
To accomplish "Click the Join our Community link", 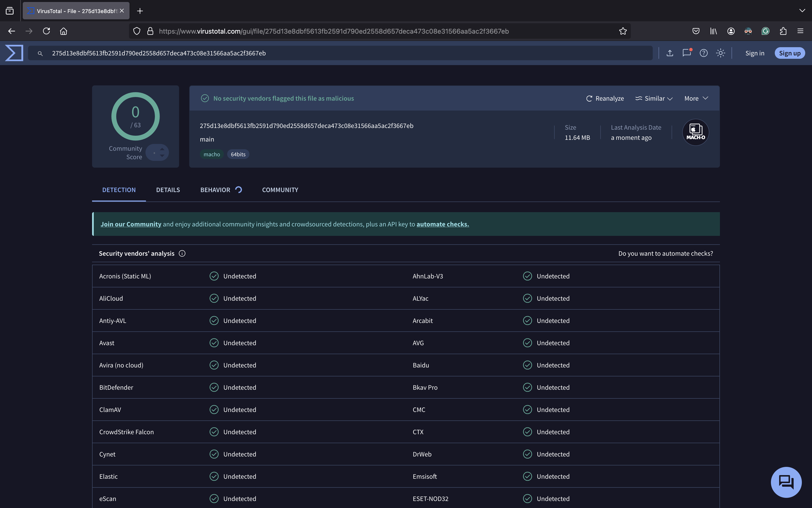I will (131, 224).
